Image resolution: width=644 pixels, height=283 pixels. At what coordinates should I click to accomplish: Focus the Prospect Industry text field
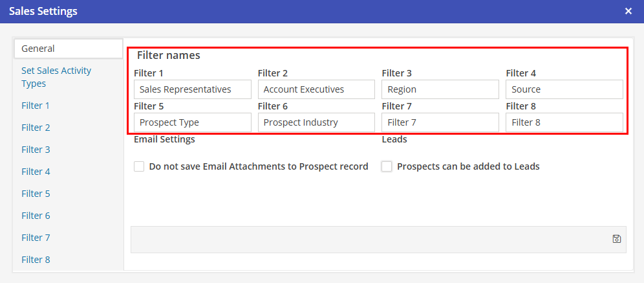(x=316, y=122)
